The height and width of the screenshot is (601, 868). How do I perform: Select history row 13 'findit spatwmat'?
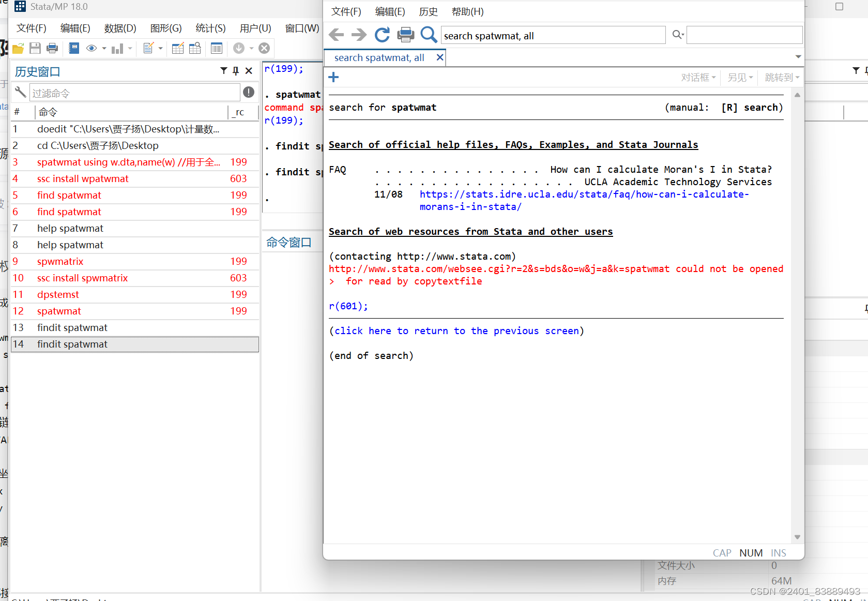pyautogui.click(x=135, y=327)
